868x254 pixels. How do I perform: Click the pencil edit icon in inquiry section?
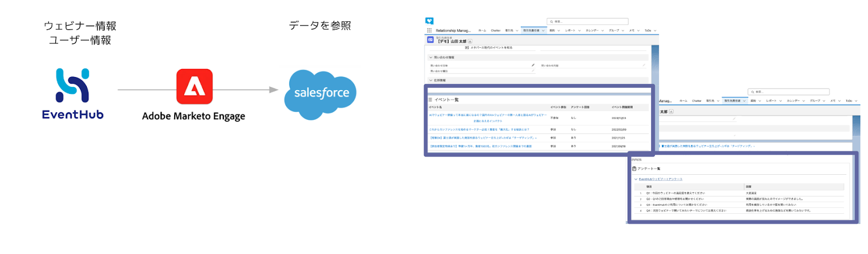[533, 65]
